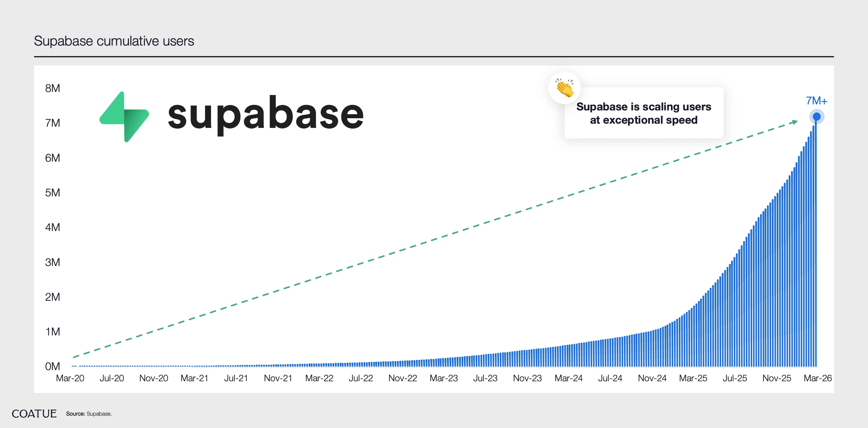Click the COATUE logo at bottom left
Viewport: 868px width, 428px height.
coord(34,414)
